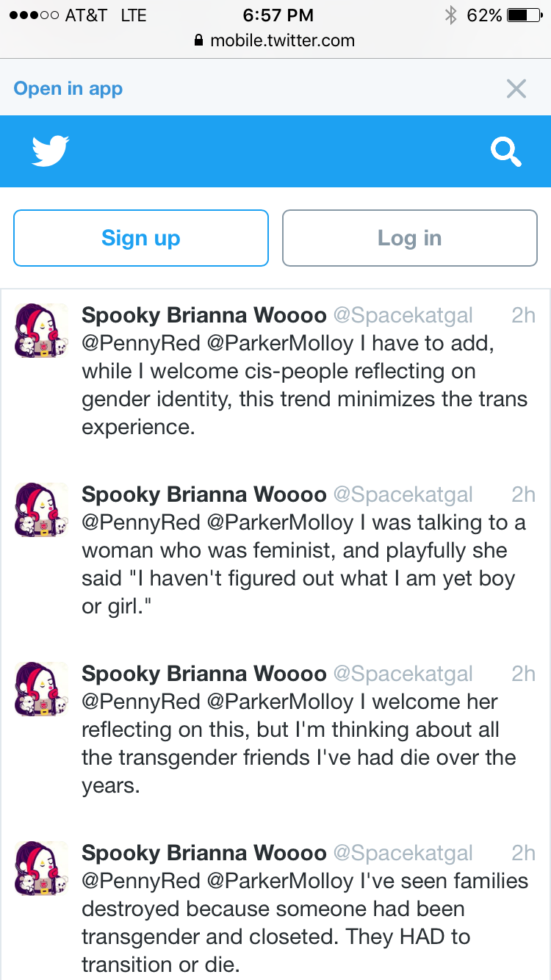Click the Log in button
Image resolution: width=551 pixels, height=980 pixels.
(x=410, y=238)
